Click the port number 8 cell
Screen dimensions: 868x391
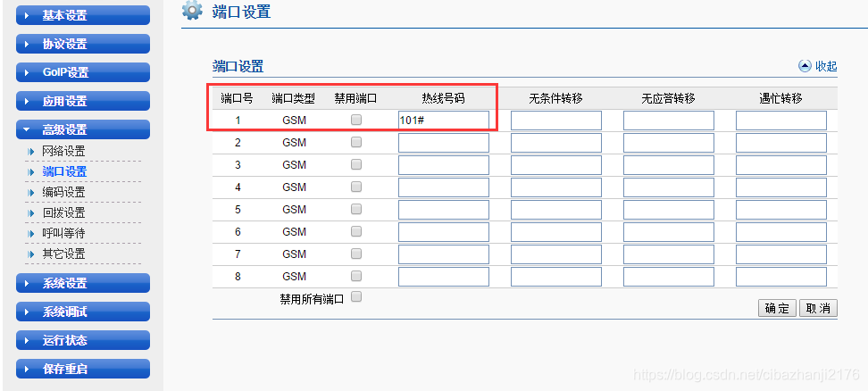coord(238,276)
